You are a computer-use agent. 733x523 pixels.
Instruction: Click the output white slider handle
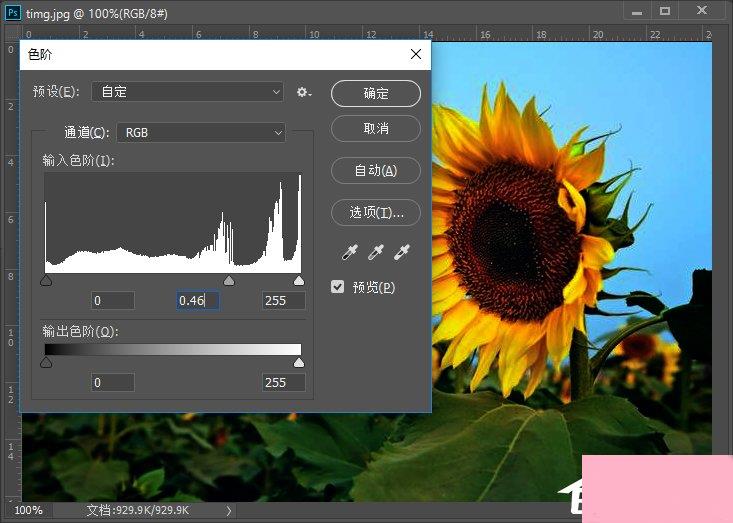pos(299,363)
